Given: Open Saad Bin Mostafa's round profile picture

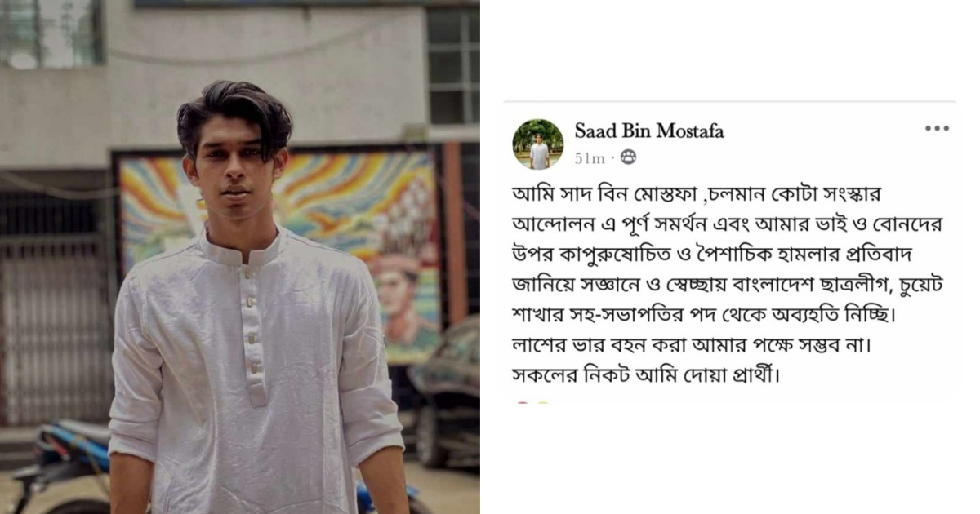Looking at the screenshot, I should click(x=538, y=144).
